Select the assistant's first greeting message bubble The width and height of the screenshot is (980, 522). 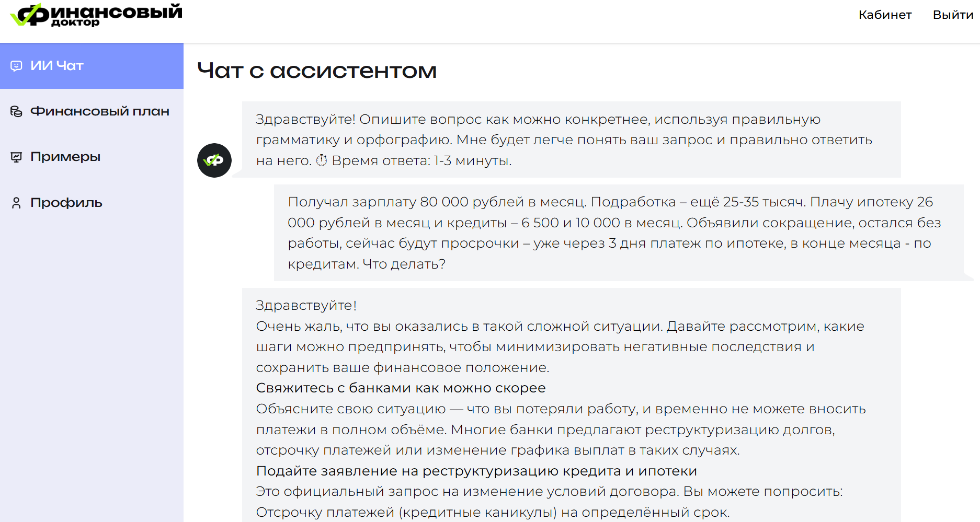click(570, 140)
